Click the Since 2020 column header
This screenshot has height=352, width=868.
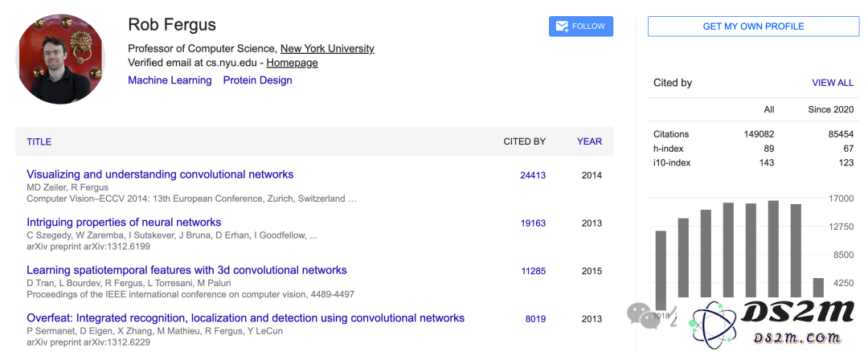pyautogui.click(x=831, y=109)
